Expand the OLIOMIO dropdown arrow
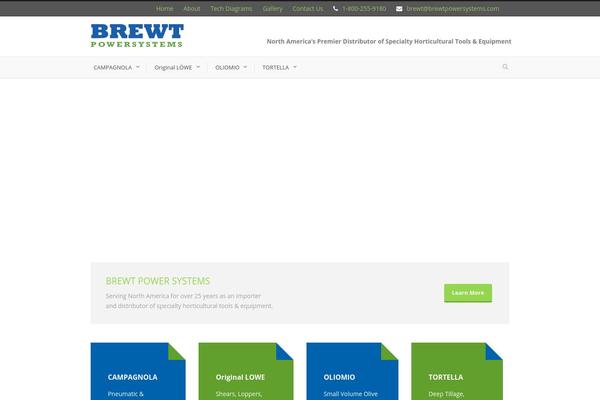 245,67
